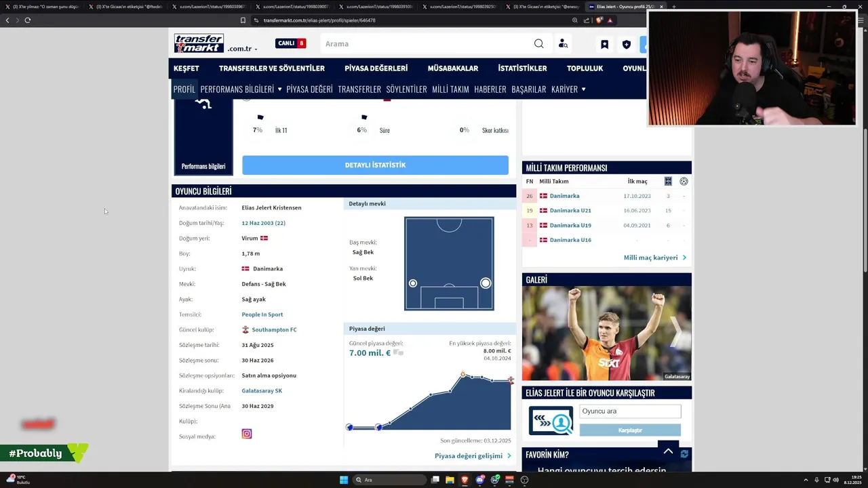Viewport: 868px width, 488px height.
Task: Click the site search field 'Arama'
Action: 427,44
